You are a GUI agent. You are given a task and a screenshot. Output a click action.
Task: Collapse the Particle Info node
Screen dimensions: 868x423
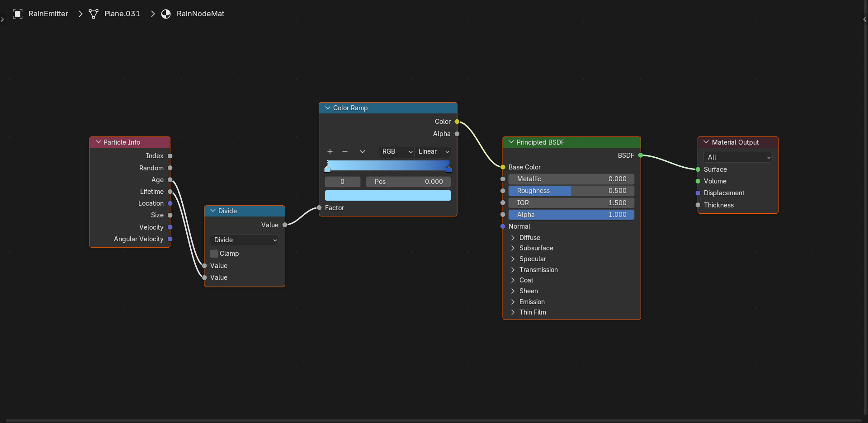pos(98,142)
